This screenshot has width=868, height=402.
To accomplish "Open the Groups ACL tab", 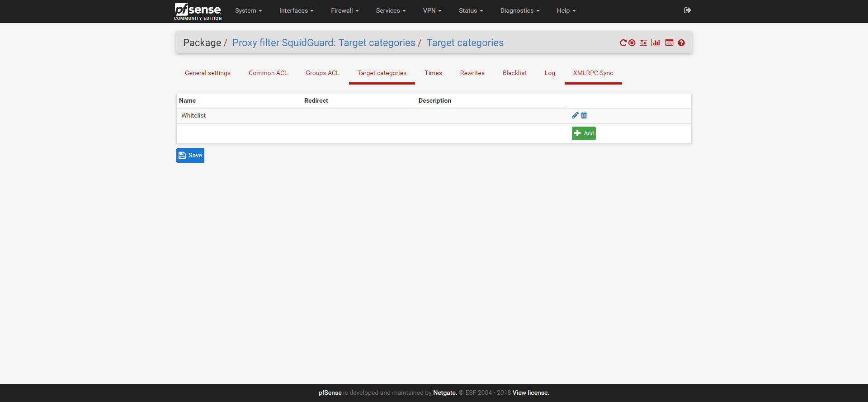I will (322, 73).
